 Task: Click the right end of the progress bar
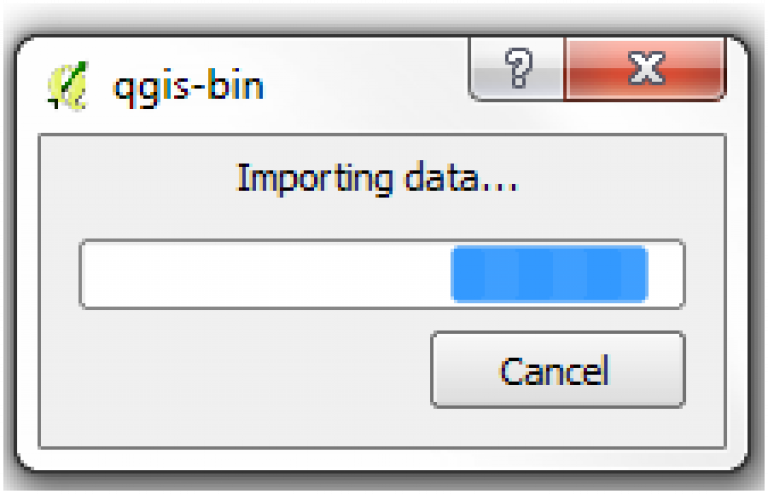click(x=666, y=274)
